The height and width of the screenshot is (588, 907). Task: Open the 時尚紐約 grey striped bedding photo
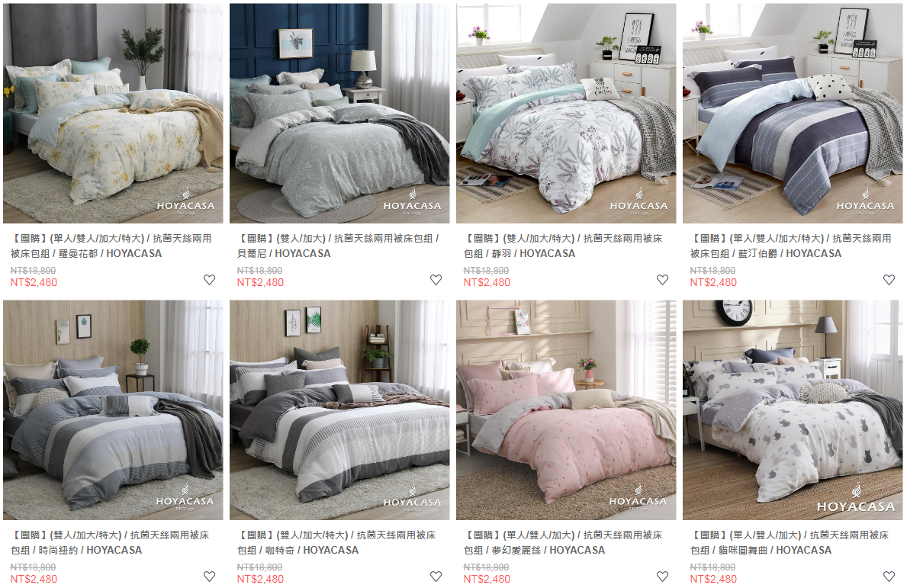tap(113, 410)
